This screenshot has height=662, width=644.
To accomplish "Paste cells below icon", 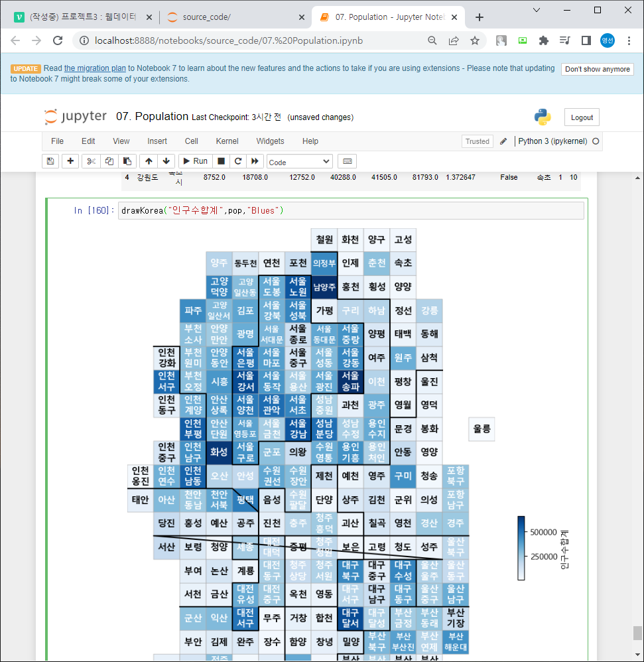I will pos(127,161).
